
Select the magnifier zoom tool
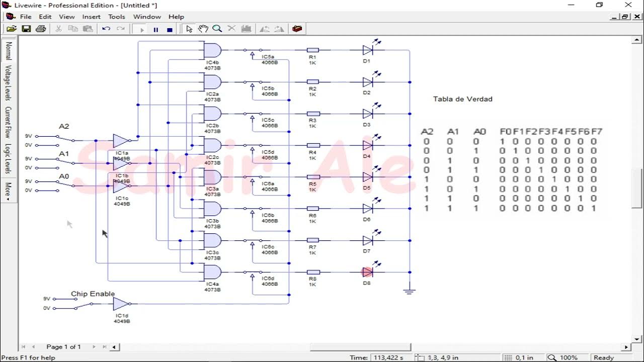click(217, 29)
